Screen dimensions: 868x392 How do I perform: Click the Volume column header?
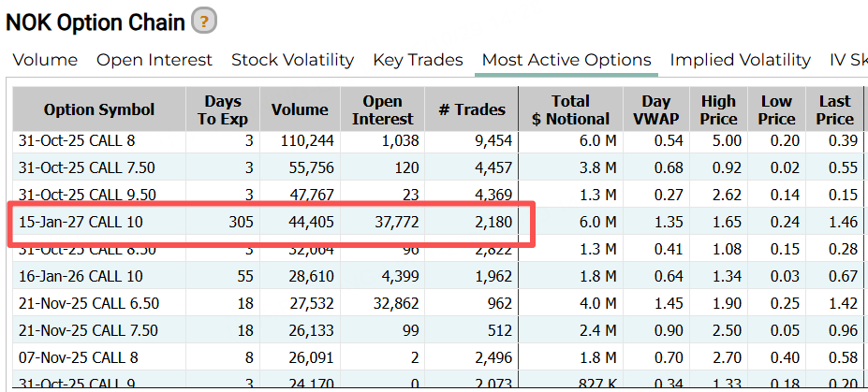[x=300, y=109]
